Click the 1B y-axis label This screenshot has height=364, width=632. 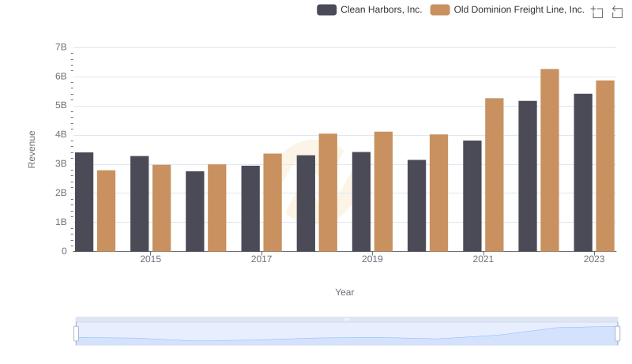point(61,222)
